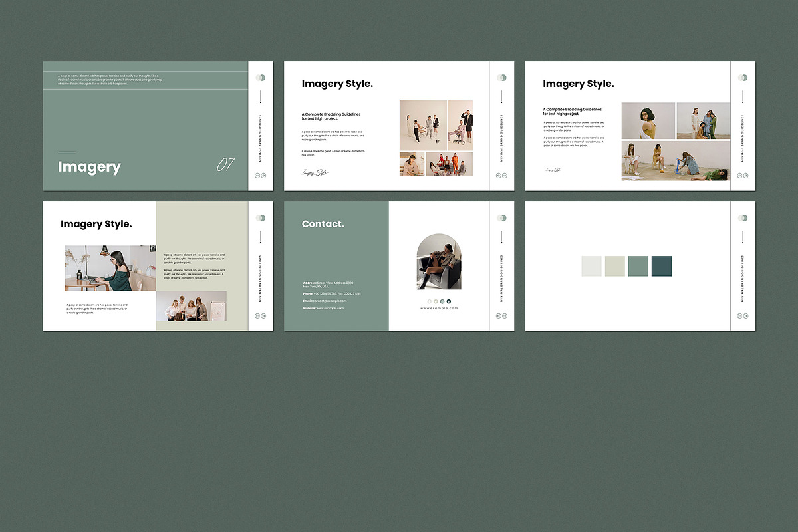Viewport: 798px width, 532px height.
Task: Click the Facebook icon under the arch photo
Action: (x=430, y=301)
